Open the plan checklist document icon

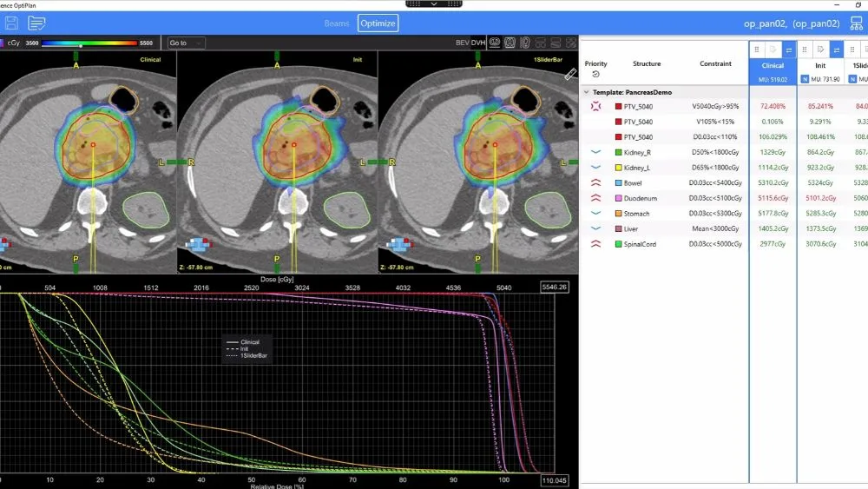(x=36, y=23)
